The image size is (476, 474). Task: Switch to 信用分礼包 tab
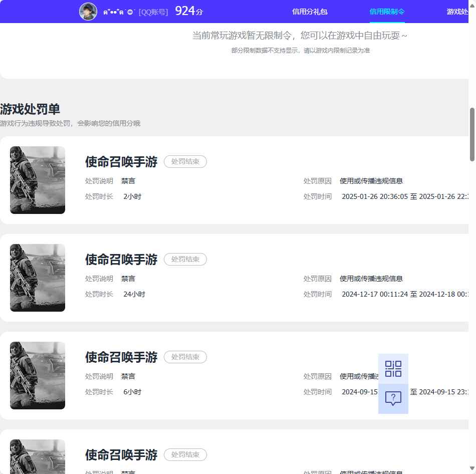pos(310,12)
